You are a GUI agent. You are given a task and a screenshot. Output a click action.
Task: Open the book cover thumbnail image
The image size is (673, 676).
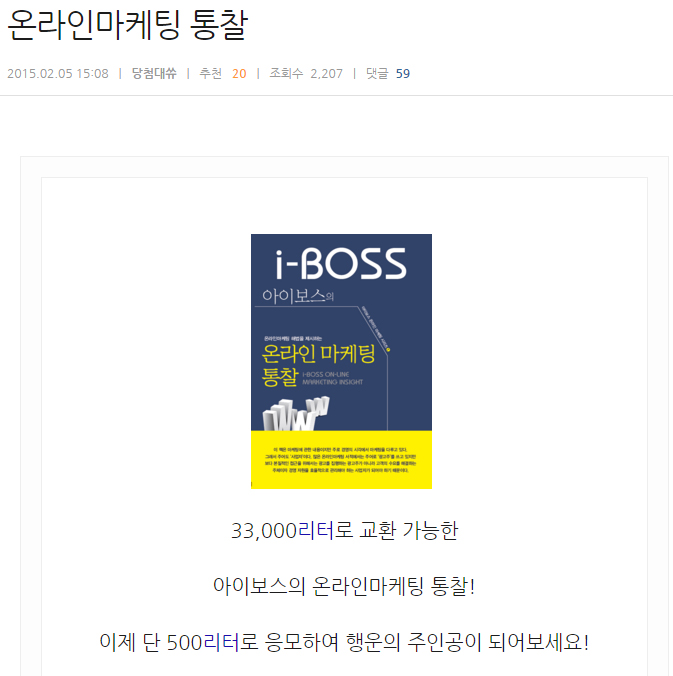click(341, 361)
